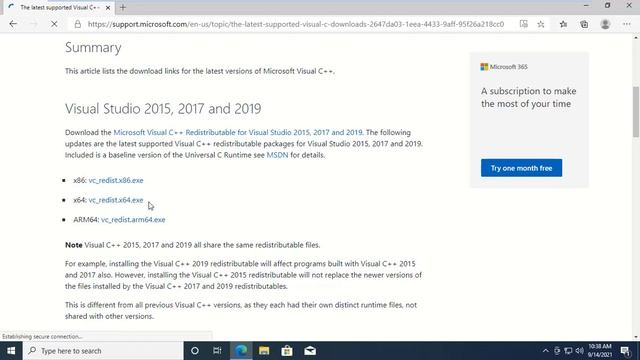
Task: Open a new tab with the plus button
Action: coord(123,7)
